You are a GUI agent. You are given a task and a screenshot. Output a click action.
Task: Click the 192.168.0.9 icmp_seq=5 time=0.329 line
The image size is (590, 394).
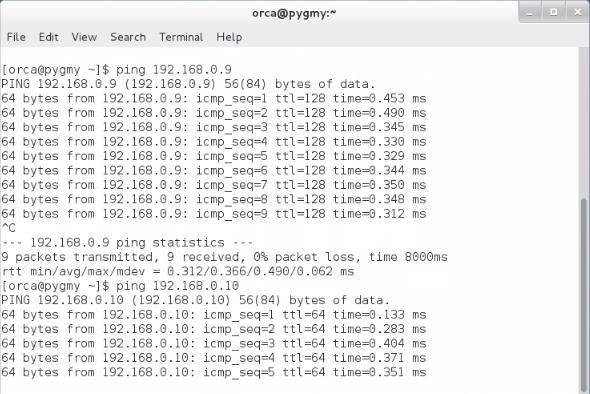214,156
